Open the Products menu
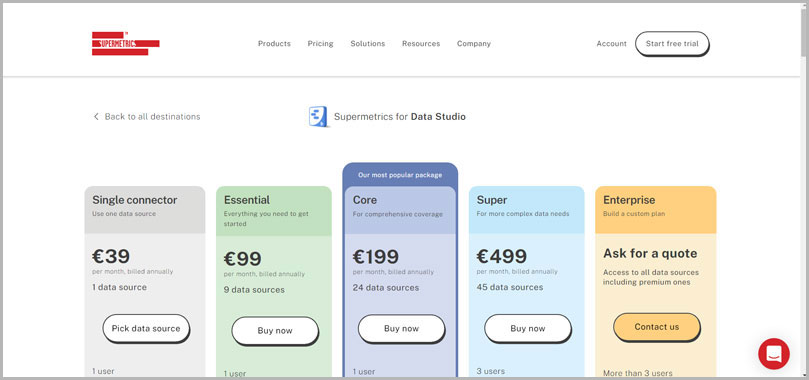Screen dimensions: 809x380 point(274,44)
